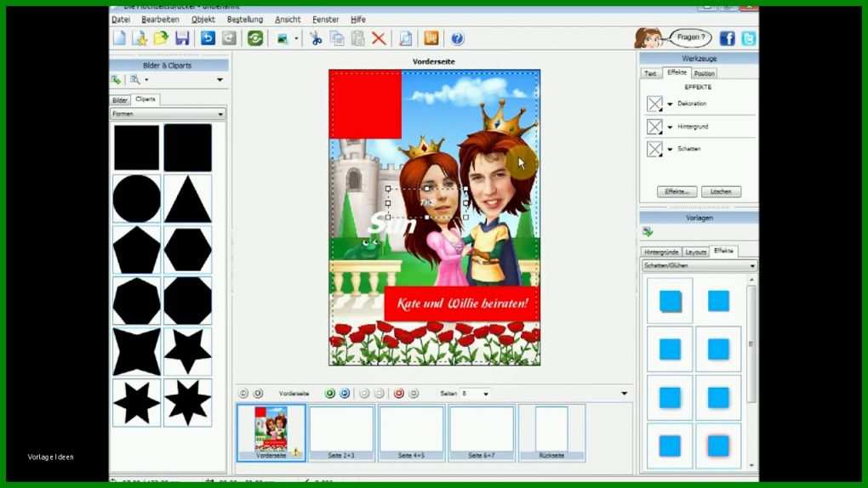The image size is (868, 488).
Task: Click the blue undo arrow icon
Action: [208, 38]
